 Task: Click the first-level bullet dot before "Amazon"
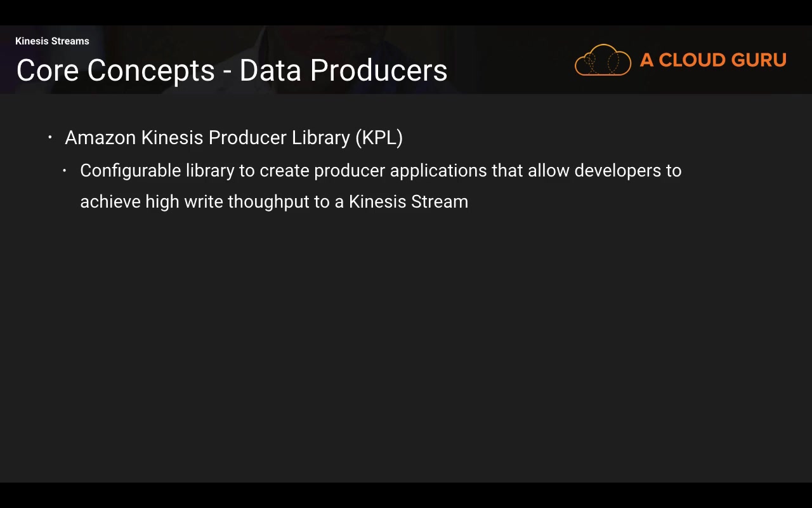(50, 137)
